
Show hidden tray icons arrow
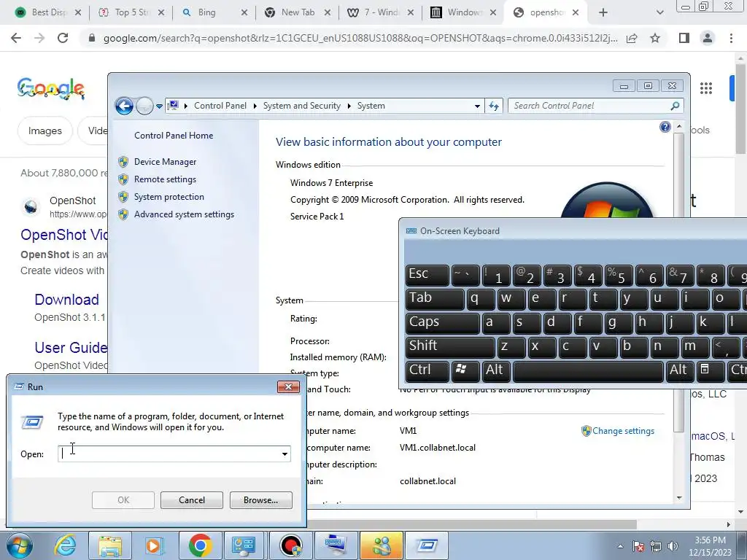pos(620,546)
